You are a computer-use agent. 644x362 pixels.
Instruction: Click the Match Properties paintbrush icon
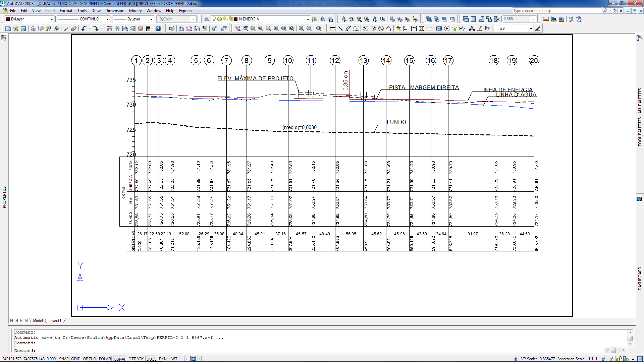click(66, 28)
